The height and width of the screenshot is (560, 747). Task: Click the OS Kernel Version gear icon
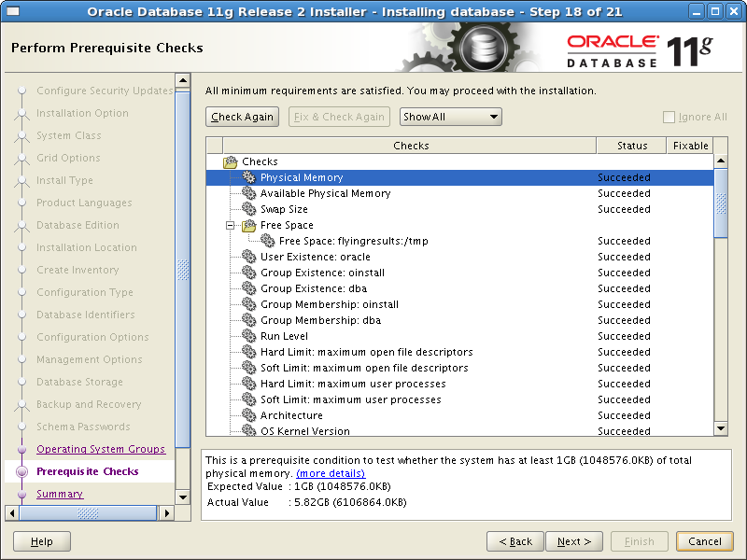(248, 430)
